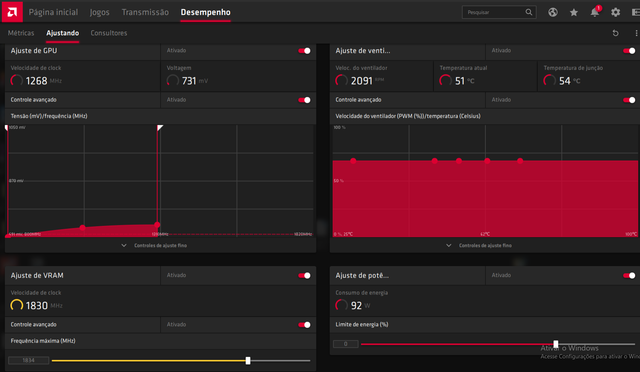Go to Página inicial
Screen dimensions: 640x372
coord(53,12)
